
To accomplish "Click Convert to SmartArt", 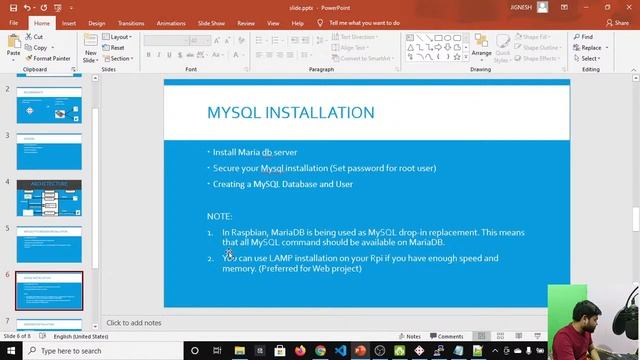I will (363, 58).
